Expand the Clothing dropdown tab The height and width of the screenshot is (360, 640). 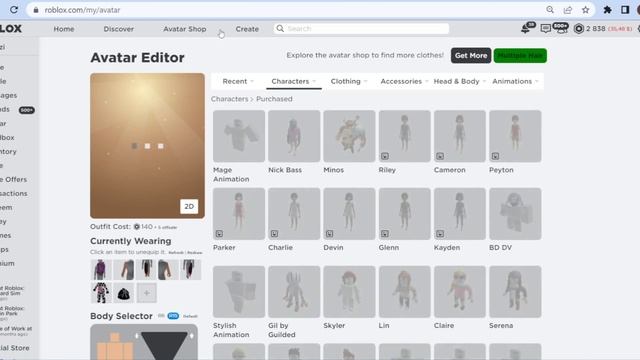pos(349,81)
